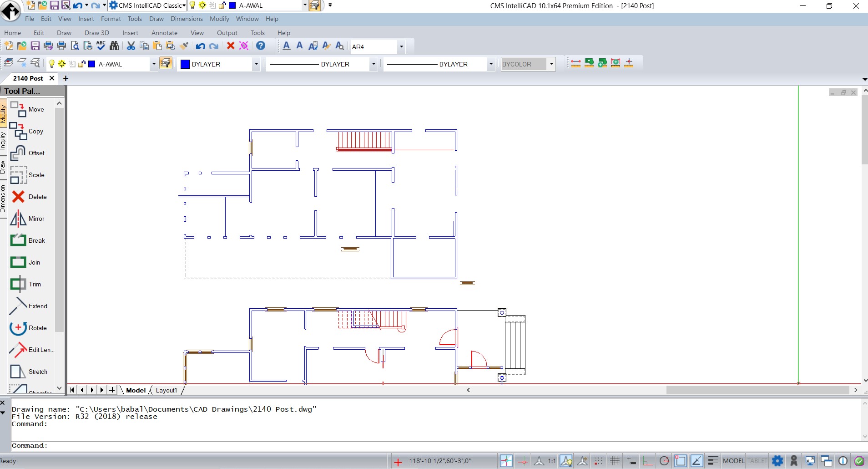The height and width of the screenshot is (469, 868).
Task: Open Print Preview from the toolbar
Action: 75,46
